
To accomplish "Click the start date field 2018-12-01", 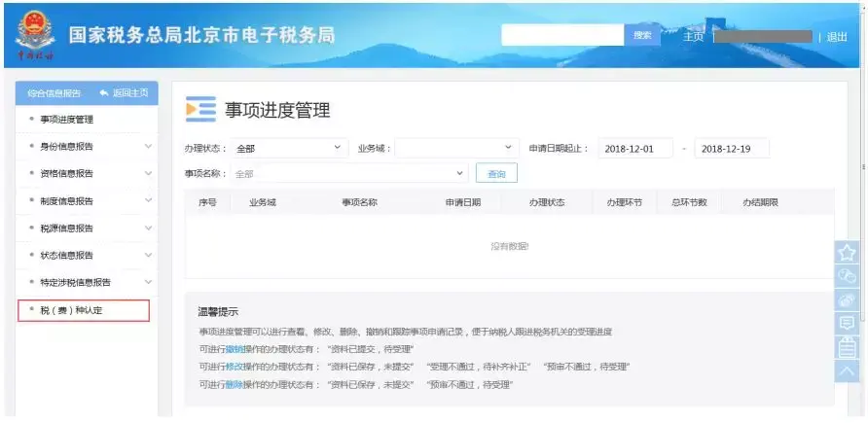I will click(635, 149).
